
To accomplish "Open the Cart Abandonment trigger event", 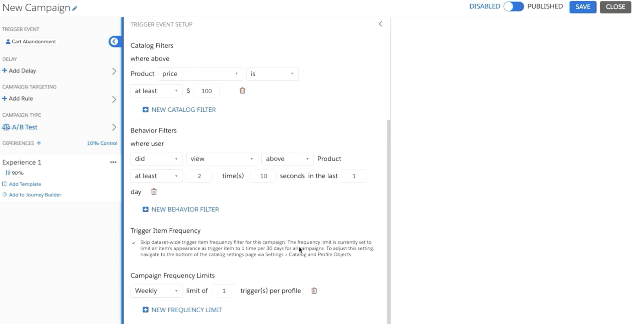I will (x=31, y=42).
